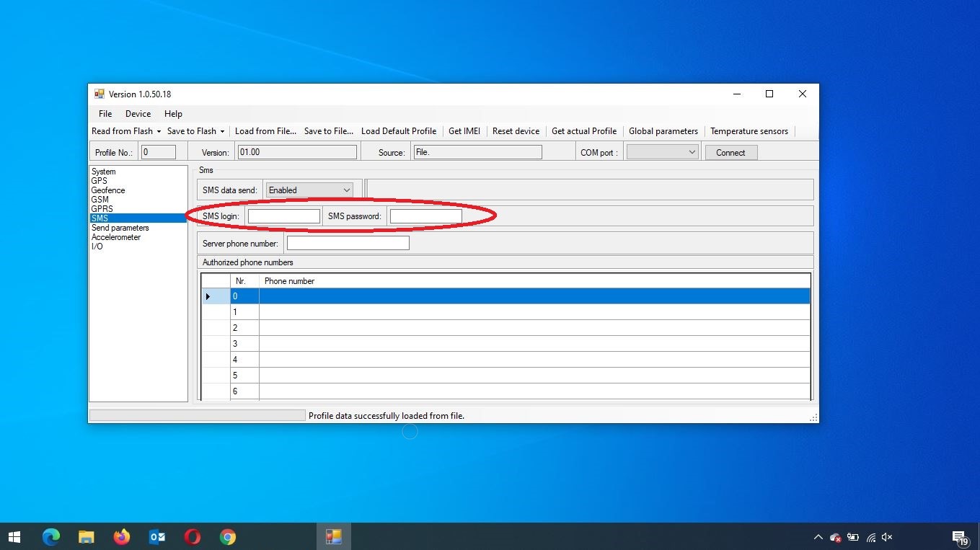Click Get IMEI
This screenshot has height=550, width=980.
click(464, 131)
